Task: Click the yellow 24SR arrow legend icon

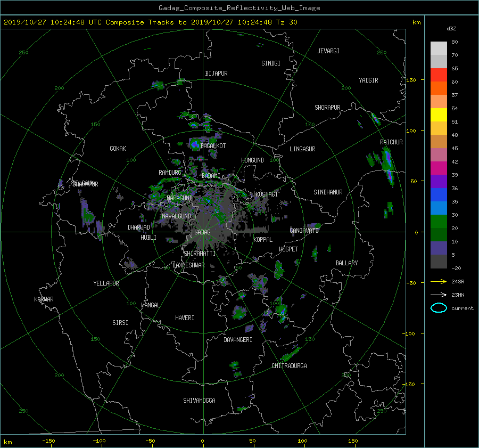Action: (x=439, y=282)
